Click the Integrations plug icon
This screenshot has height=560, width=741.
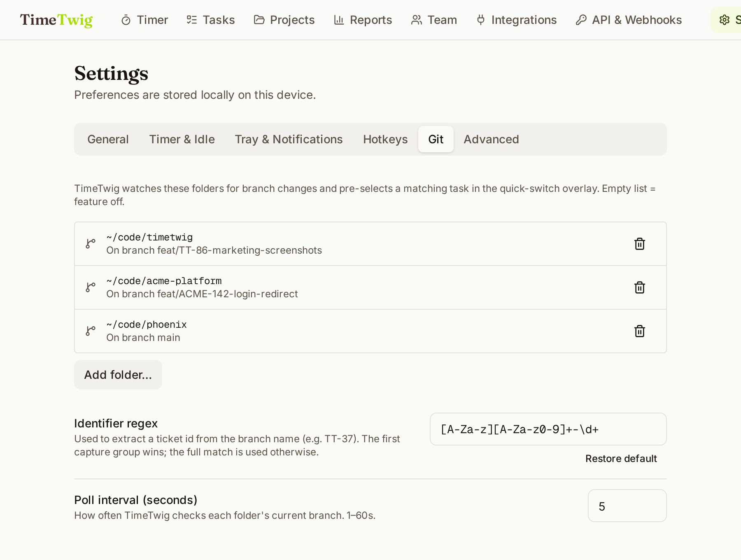pyautogui.click(x=480, y=20)
